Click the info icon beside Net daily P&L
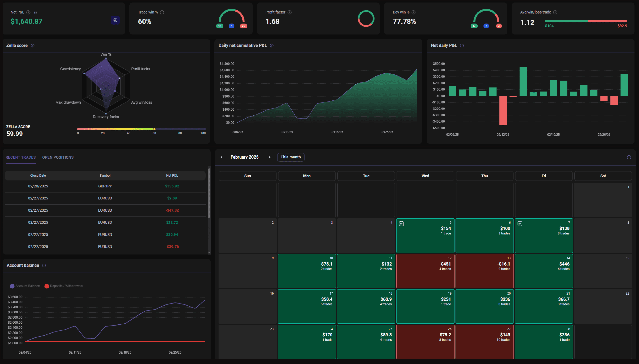 [x=462, y=45]
